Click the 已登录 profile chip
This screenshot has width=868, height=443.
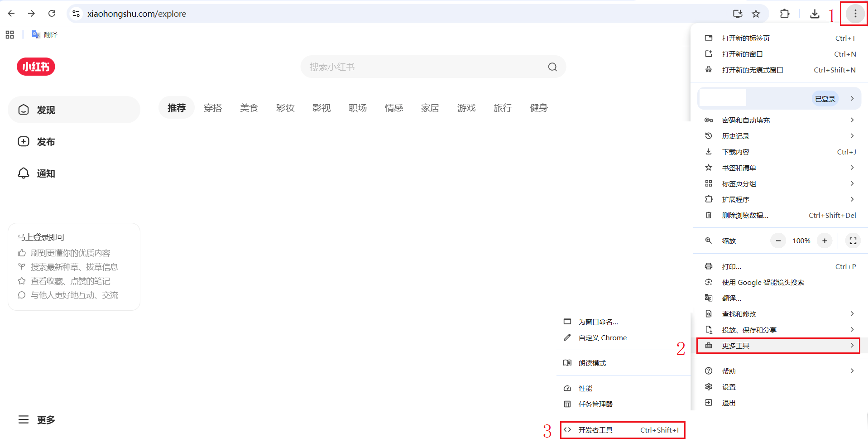pos(825,99)
